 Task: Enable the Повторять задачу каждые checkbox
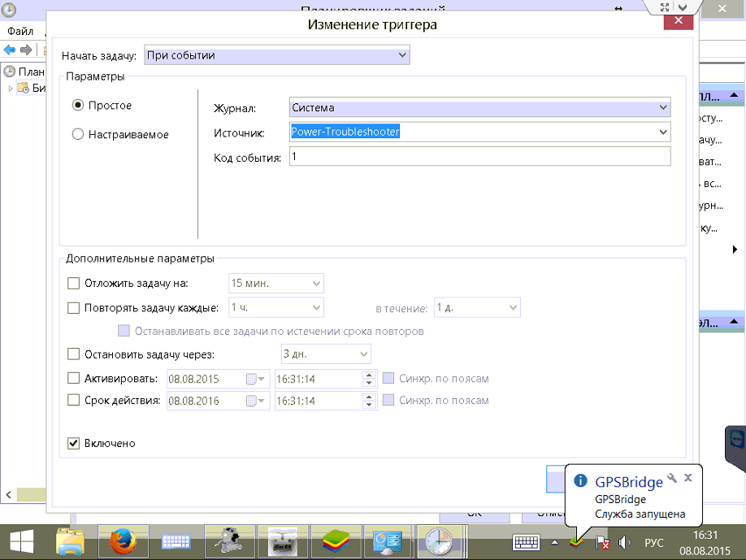(x=74, y=308)
